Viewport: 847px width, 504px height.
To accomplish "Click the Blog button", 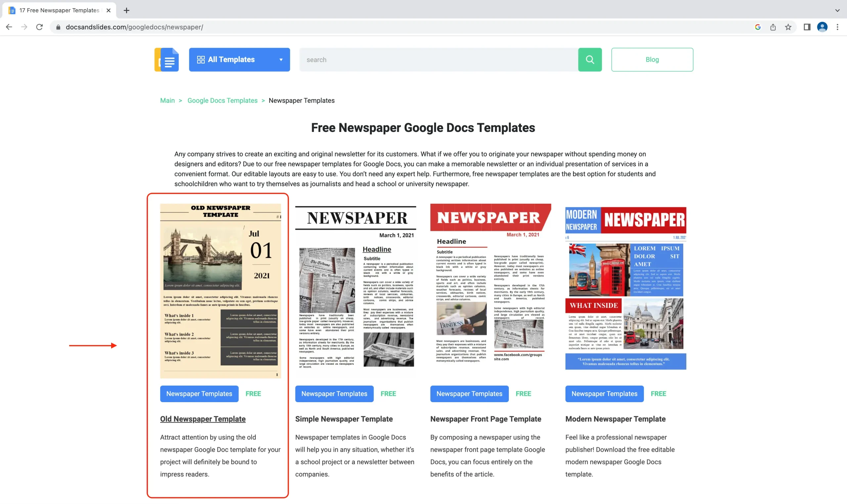I will click(652, 60).
